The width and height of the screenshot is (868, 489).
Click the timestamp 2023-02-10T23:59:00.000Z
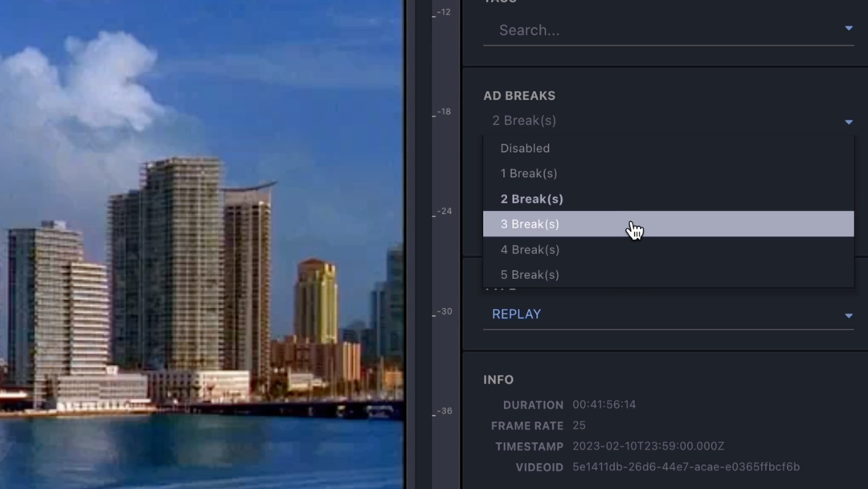[649, 446]
